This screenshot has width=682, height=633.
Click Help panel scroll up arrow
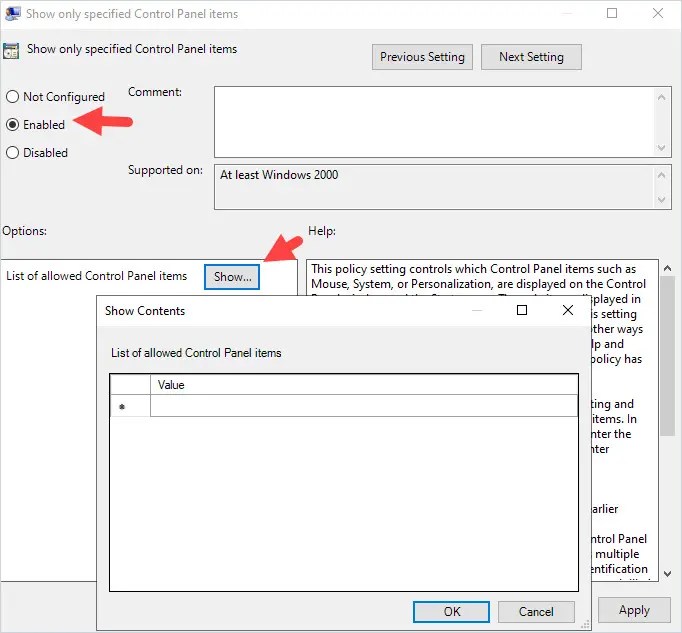click(x=667, y=268)
